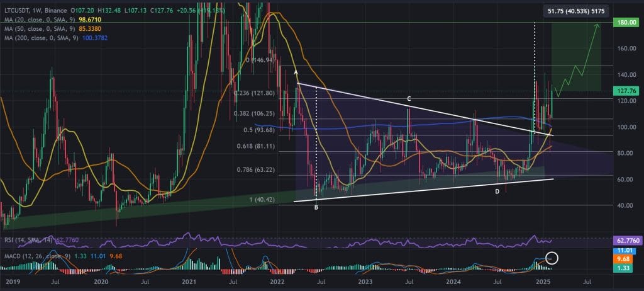Click the green projection arrow head
This screenshot has height=291, width=644.
(597, 26)
